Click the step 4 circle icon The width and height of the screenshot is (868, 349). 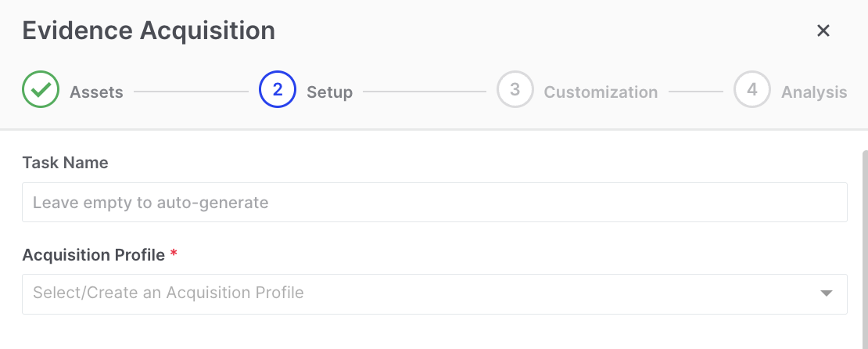tap(752, 90)
